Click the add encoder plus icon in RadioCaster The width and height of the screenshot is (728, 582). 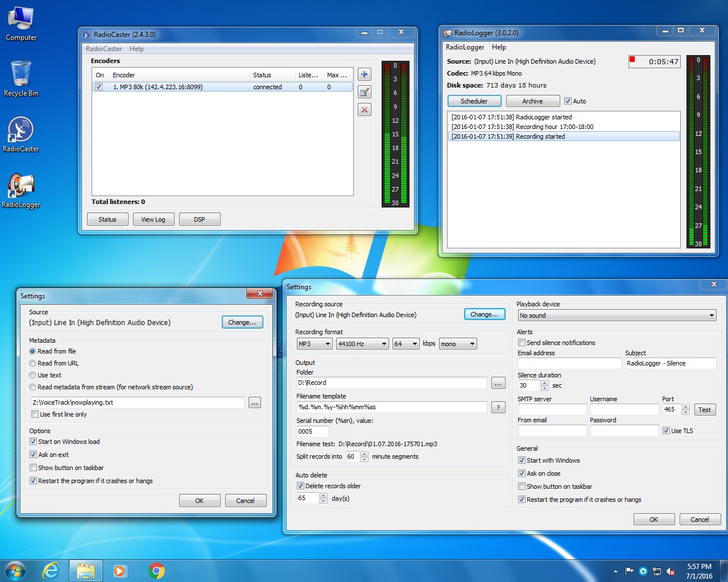pos(365,74)
